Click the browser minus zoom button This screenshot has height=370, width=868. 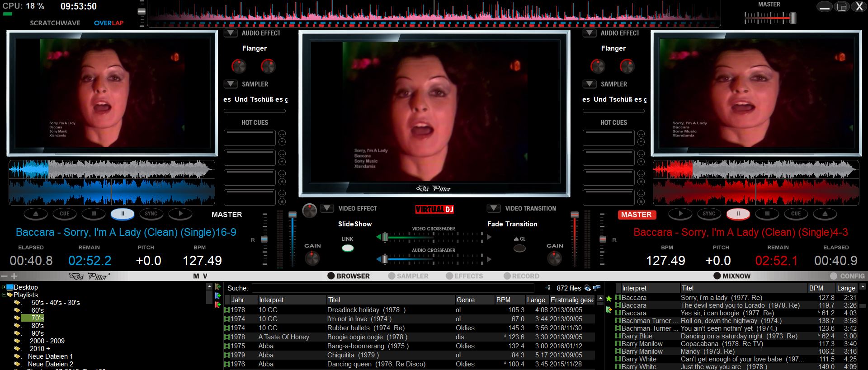tap(4, 276)
